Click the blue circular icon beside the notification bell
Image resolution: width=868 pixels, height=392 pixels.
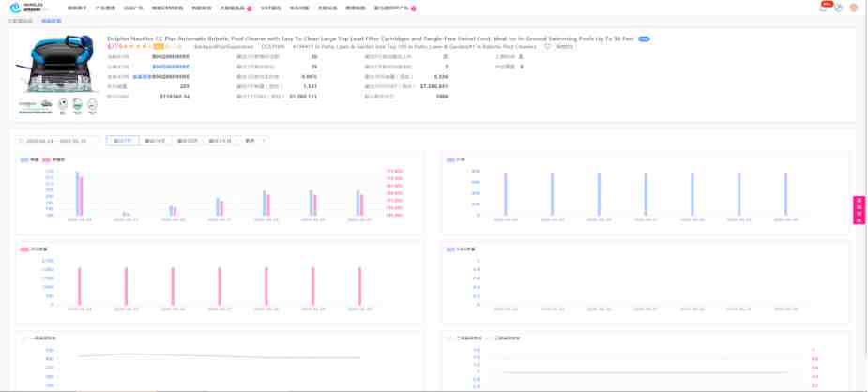coord(839,8)
